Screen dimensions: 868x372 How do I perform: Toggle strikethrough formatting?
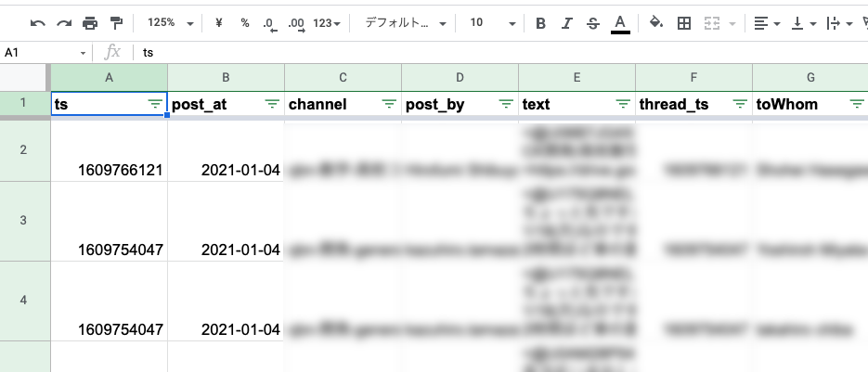(x=593, y=23)
